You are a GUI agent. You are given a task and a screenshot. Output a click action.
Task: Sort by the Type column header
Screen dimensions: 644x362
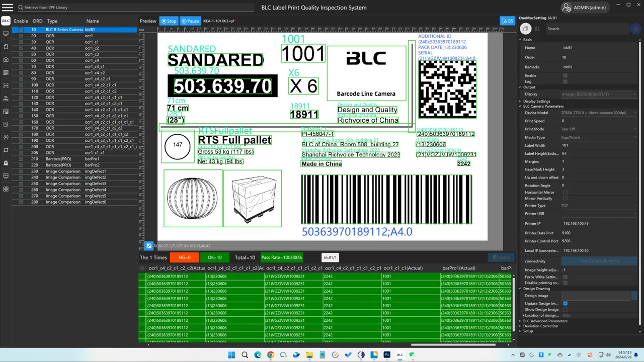click(x=52, y=21)
